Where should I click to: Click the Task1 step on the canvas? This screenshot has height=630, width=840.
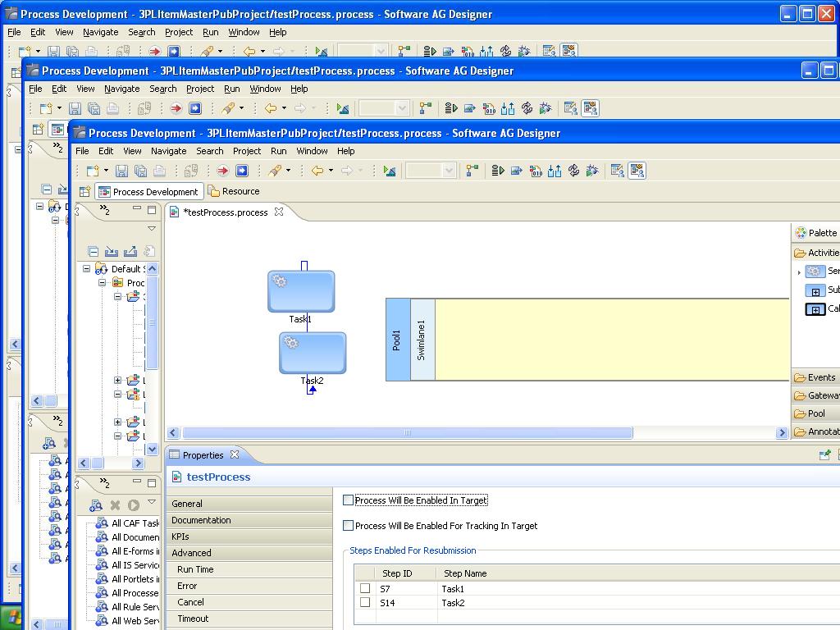pyautogui.click(x=301, y=291)
